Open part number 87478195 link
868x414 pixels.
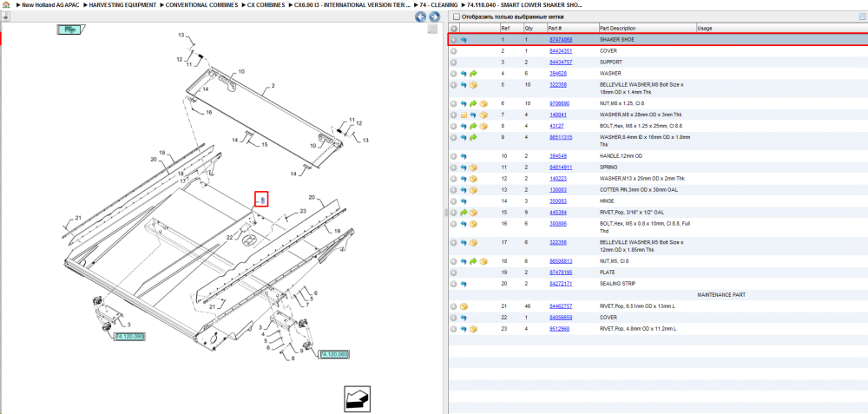(560, 273)
